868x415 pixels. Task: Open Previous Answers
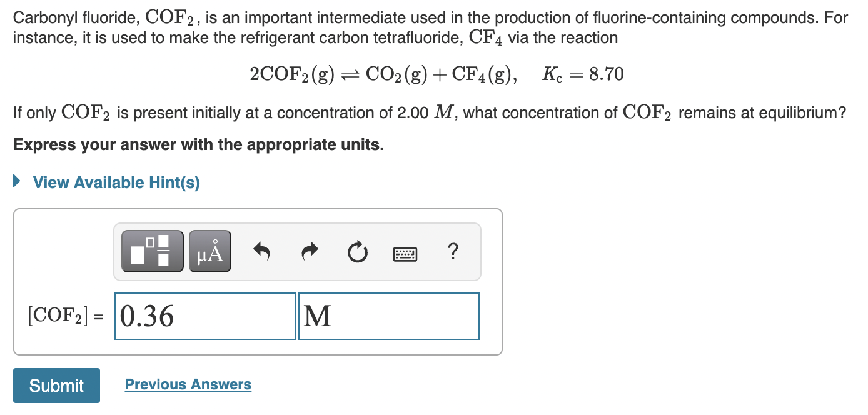pos(188,384)
